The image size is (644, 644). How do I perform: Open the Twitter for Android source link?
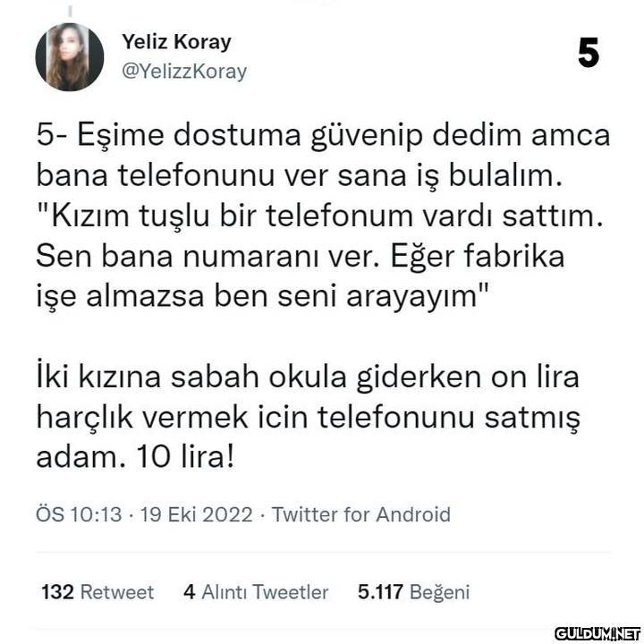tap(361, 514)
